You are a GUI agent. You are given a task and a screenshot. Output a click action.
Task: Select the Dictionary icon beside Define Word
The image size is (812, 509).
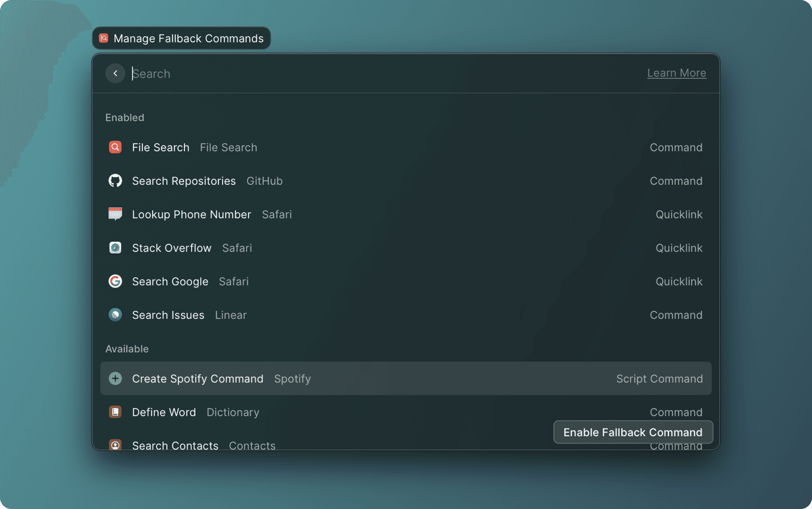click(x=115, y=412)
